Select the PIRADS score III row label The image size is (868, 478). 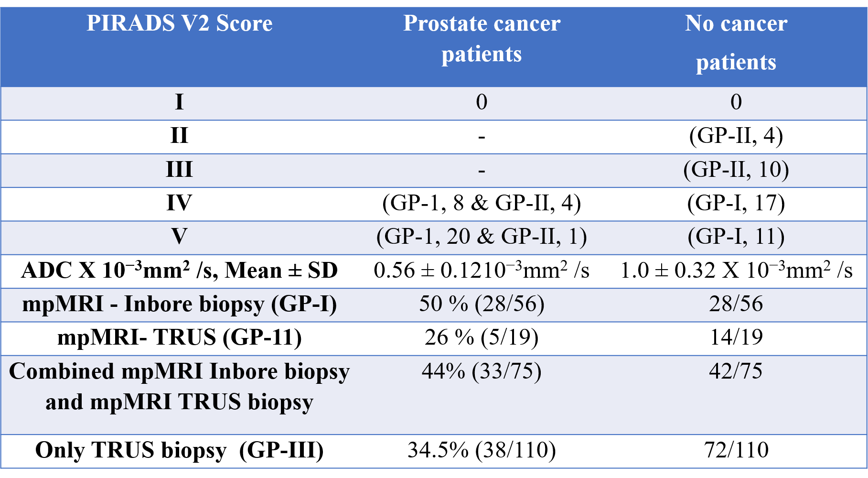pyautogui.click(x=179, y=170)
